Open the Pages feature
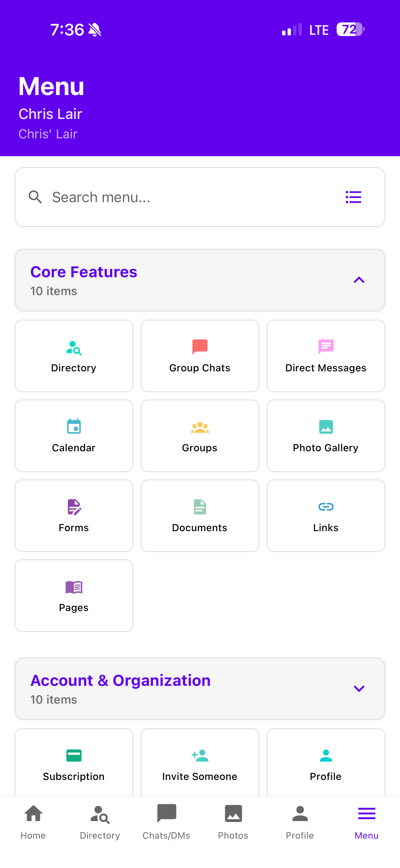This screenshot has height=868, width=400. pos(74,595)
